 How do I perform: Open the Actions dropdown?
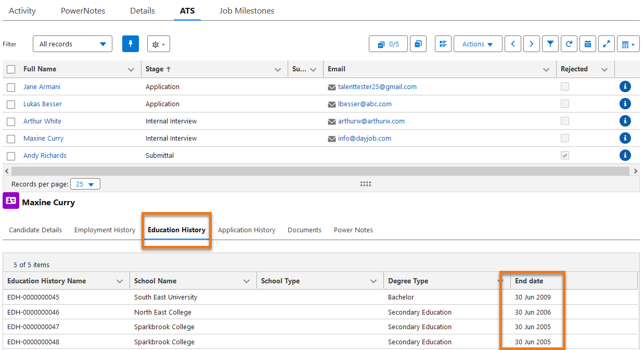478,44
